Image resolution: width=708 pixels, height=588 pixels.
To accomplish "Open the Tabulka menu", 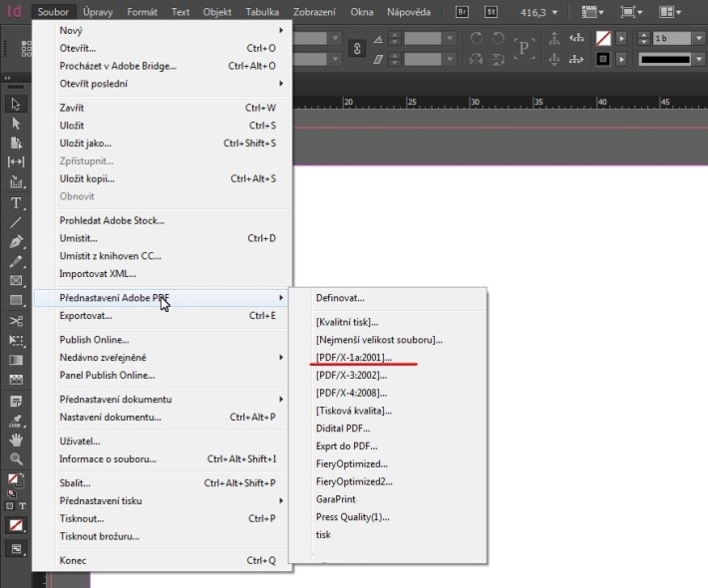I will click(x=262, y=12).
